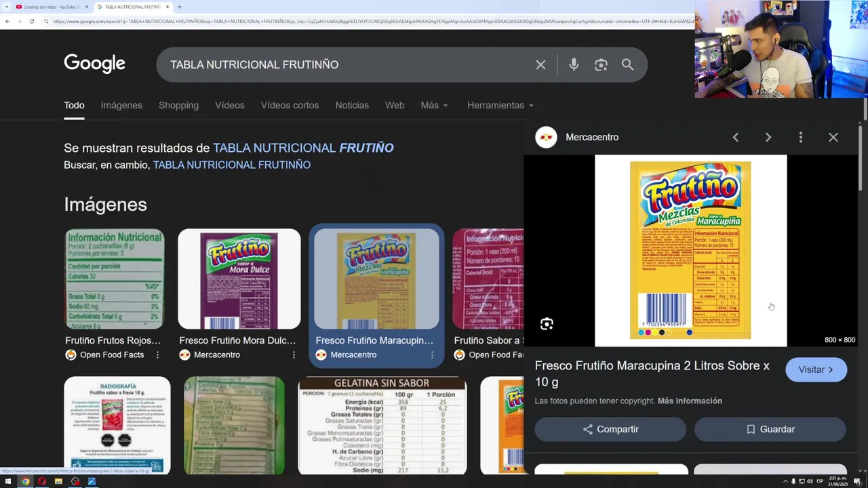868x488 pixels.
Task: Open Radiografía Frutiño fresa thumbnail
Action: (x=117, y=426)
